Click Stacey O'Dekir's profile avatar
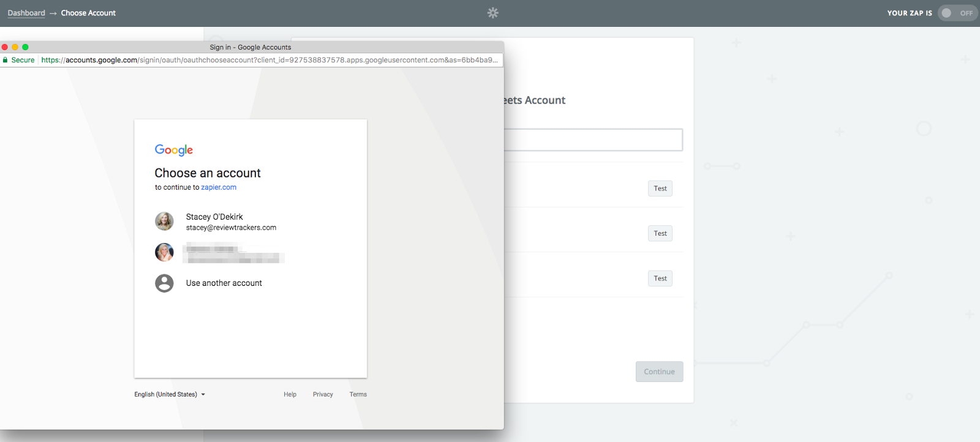Viewport: 980px width, 442px height. point(164,222)
